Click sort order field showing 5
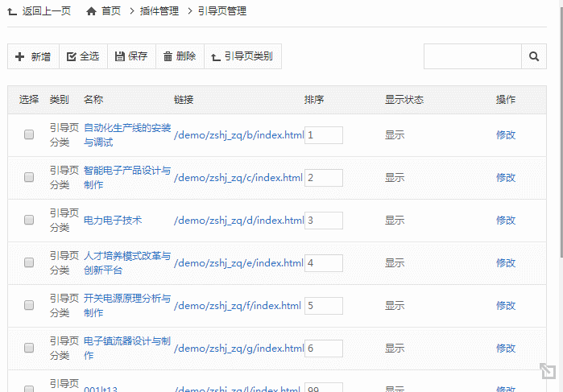This screenshot has height=392, width=563. (324, 306)
